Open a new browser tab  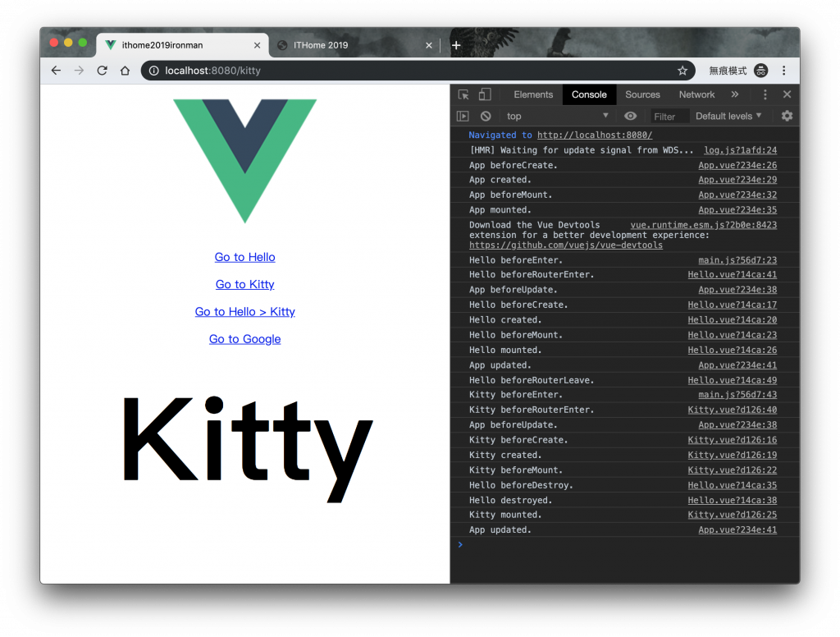coord(456,45)
